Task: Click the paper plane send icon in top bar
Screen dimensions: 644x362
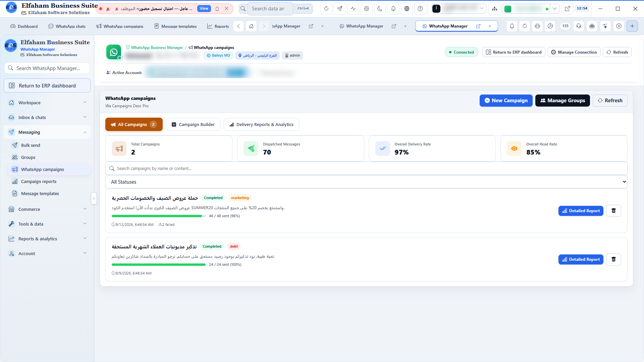Action: point(340,9)
